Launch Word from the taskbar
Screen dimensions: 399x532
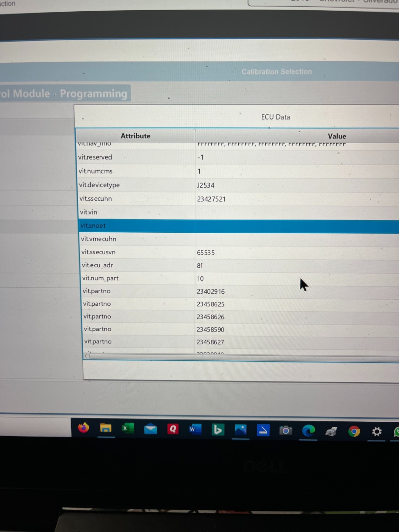(195, 430)
